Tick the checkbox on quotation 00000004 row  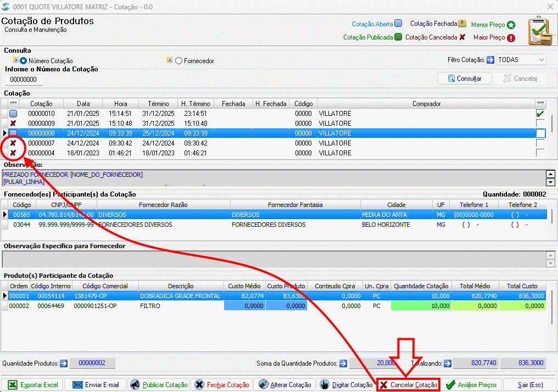click(x=540, y=153)
